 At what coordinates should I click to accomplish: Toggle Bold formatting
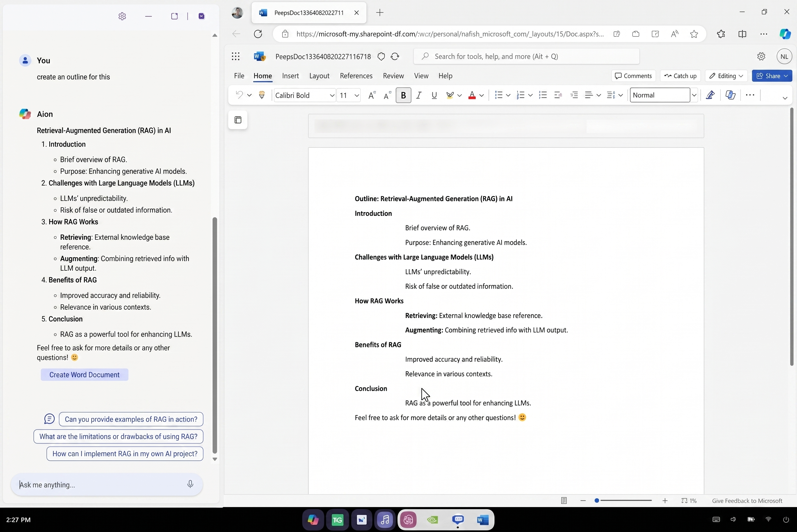[x=404, y=95]
